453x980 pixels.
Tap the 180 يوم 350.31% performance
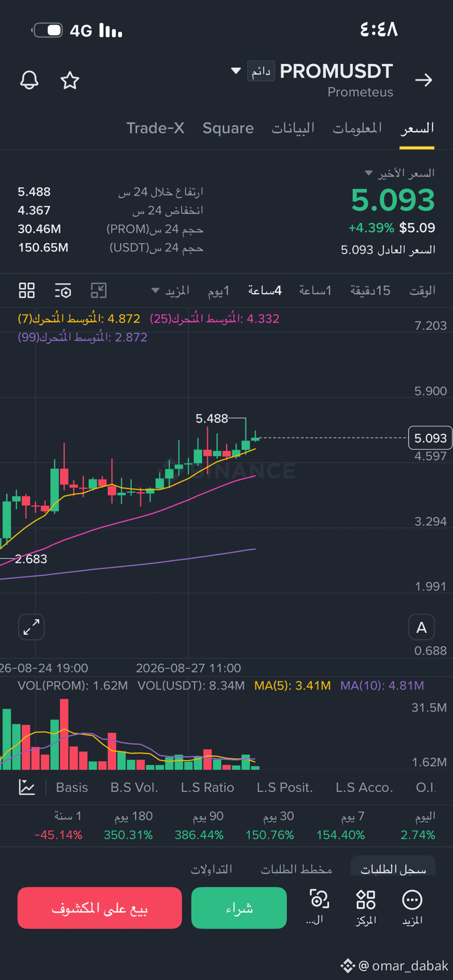tap(129, 826)
